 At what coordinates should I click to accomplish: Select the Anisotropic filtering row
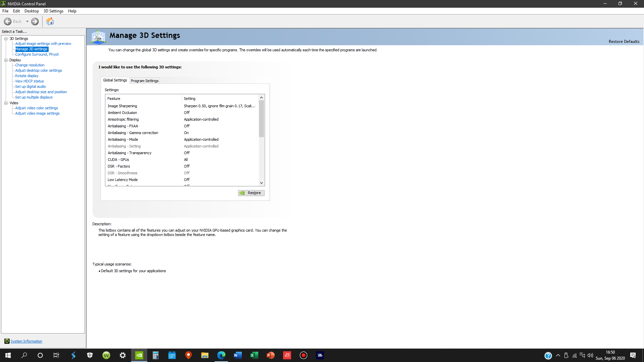coord(182,119)
